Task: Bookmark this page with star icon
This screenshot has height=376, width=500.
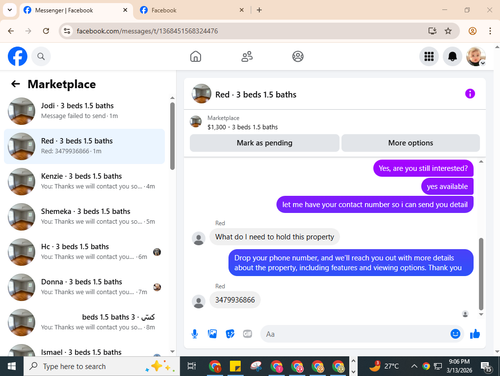Action: [x=448, y=31]
